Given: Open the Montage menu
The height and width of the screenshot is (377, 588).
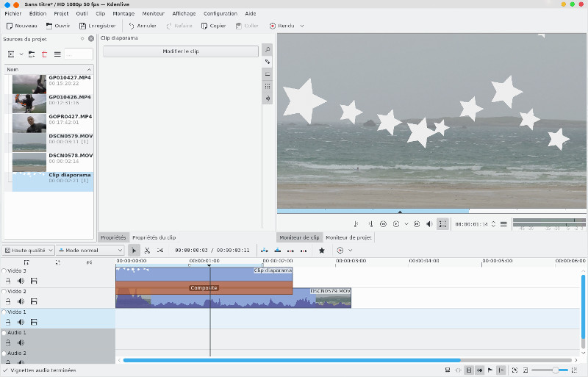Looking at the screenshot, I should 123,13.
